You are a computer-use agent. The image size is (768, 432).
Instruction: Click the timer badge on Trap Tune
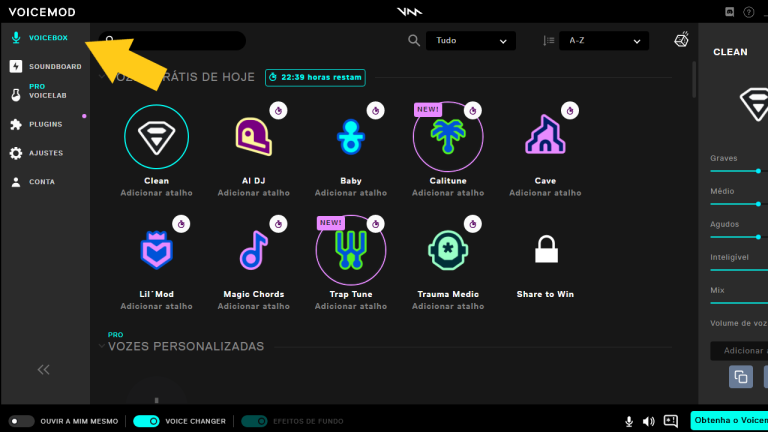[376, 224]
